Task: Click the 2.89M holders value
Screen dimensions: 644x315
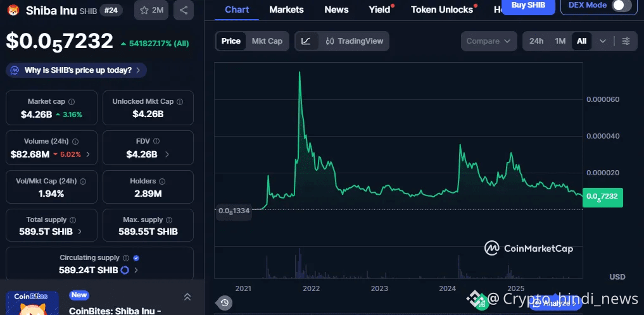Action: [x=148, y=194]
